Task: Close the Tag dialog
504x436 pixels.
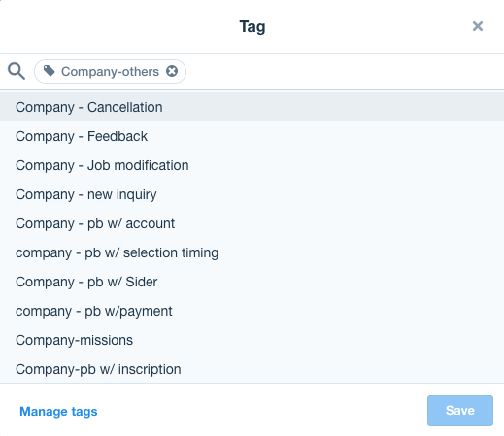Action: pos(478,26)
